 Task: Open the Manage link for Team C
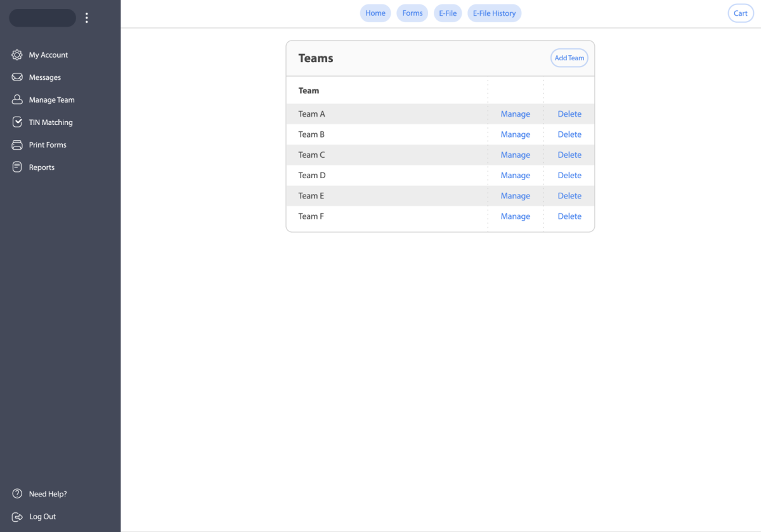(515, 155)
